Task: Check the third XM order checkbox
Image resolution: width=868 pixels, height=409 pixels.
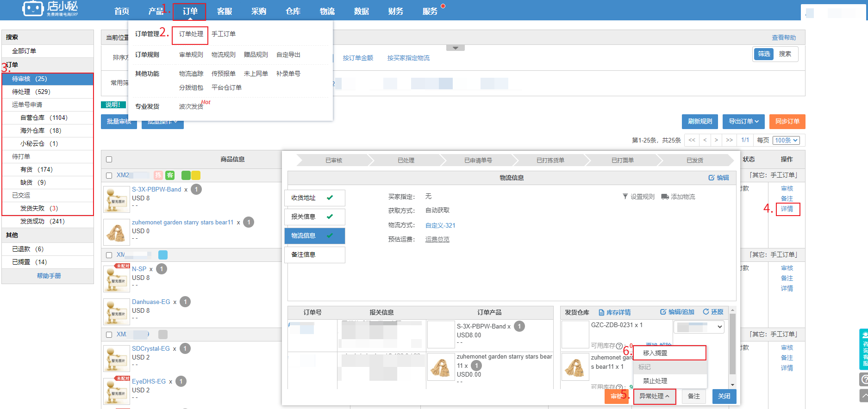Action: pyautogui.click(x=109, y=335)
